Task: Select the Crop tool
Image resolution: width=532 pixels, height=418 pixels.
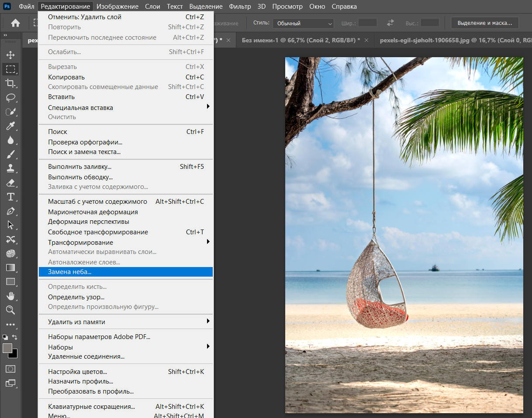Action: pos(10,83)
